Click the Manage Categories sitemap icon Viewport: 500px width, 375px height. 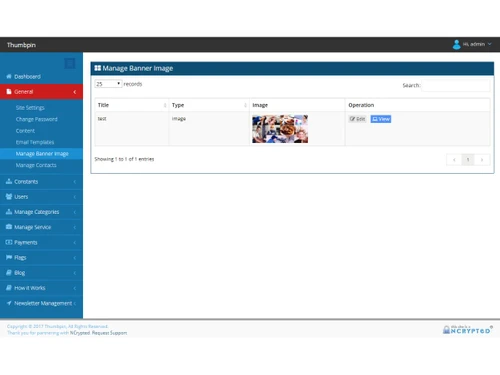9,212
